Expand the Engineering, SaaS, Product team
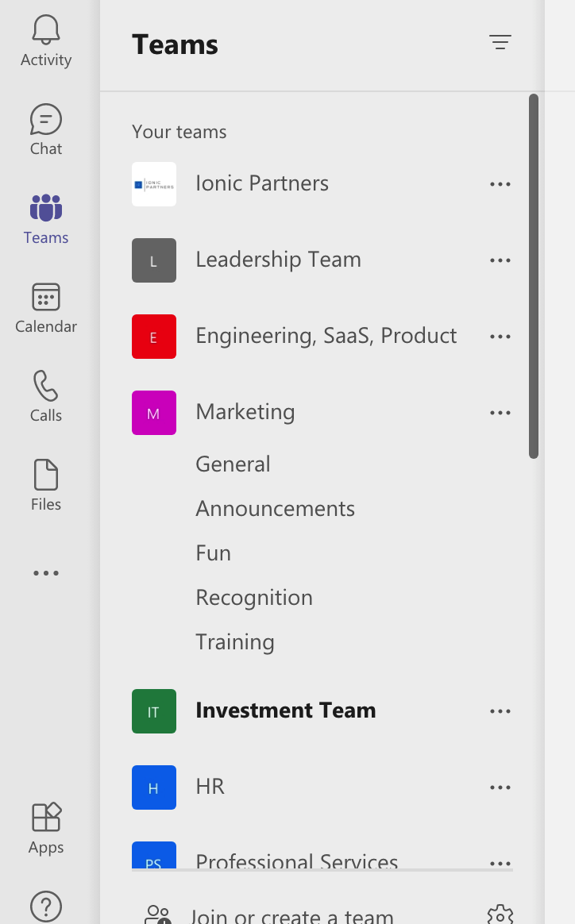Viewport: 575px width, 924px height. pyautogui.click(x=326, y=336)
